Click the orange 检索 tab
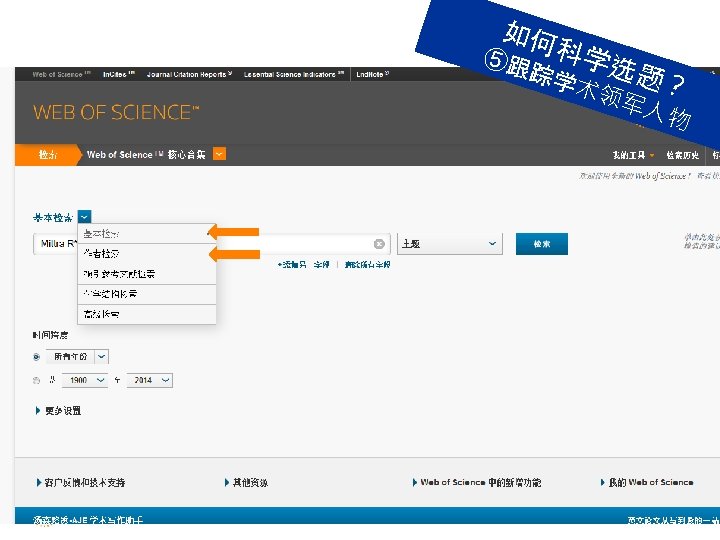Image resolution: width=720 pixels, height=540 pixels. (48, 155)
